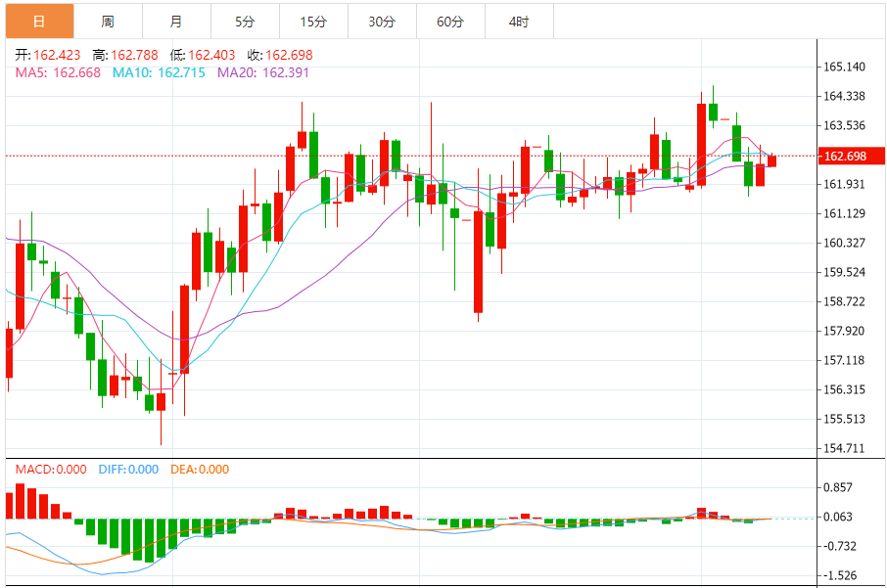The height and width of the screenshot is (588, 887).
Task: Click the MACD indicator label
Action: click(x=51, y=470)
